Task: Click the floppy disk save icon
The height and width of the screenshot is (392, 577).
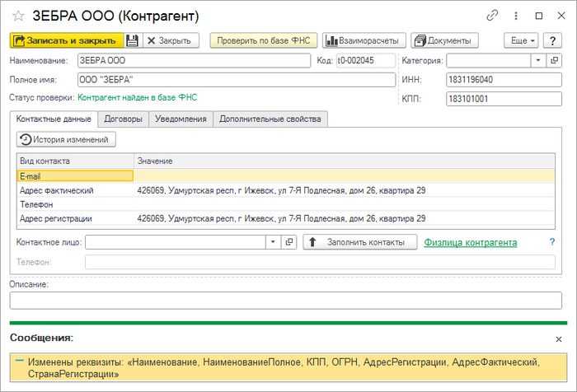Action: [133, 40]
